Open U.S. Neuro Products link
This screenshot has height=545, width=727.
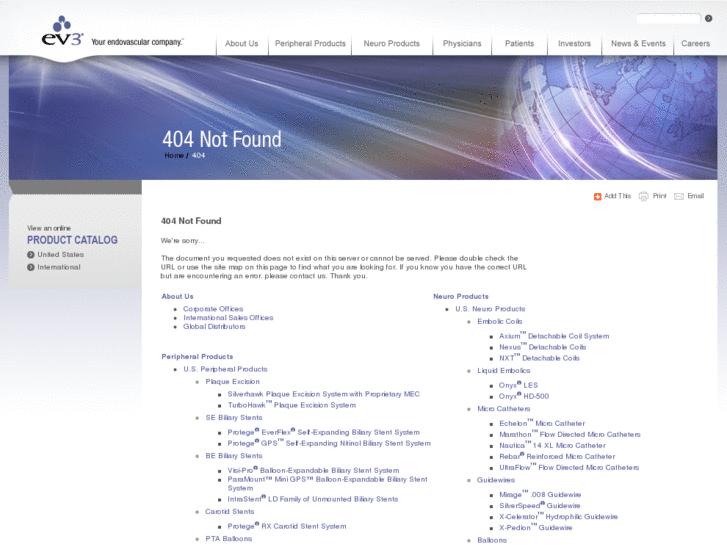coord(490,309)
